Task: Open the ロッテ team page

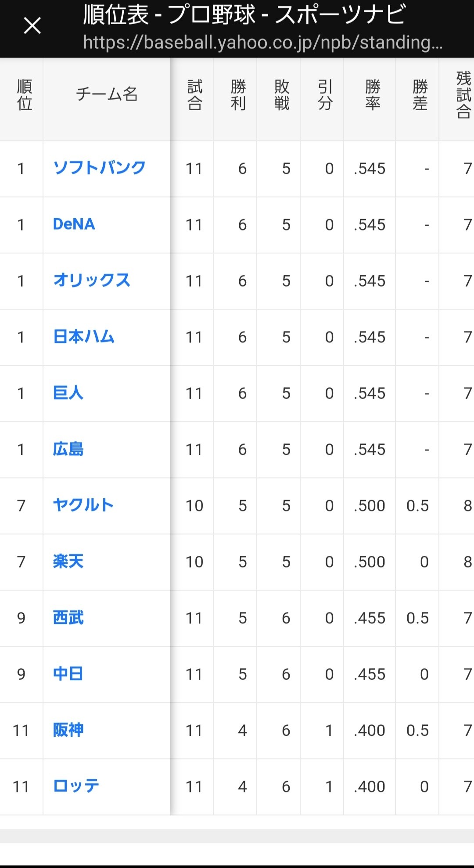Action: [x=76, y=786]
